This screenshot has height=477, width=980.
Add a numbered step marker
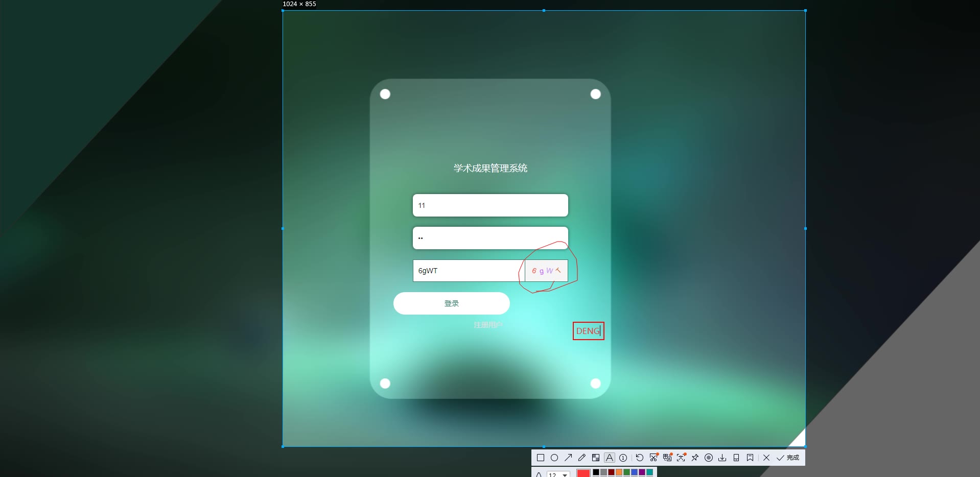point(623,458)
